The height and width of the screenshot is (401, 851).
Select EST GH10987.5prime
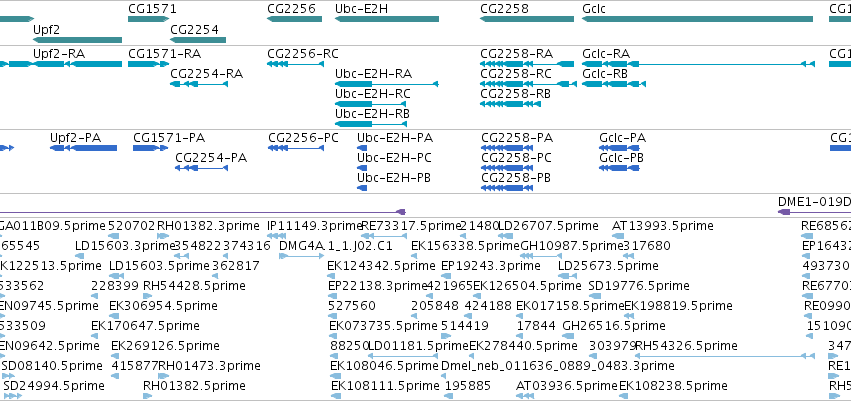click(571, 246)
